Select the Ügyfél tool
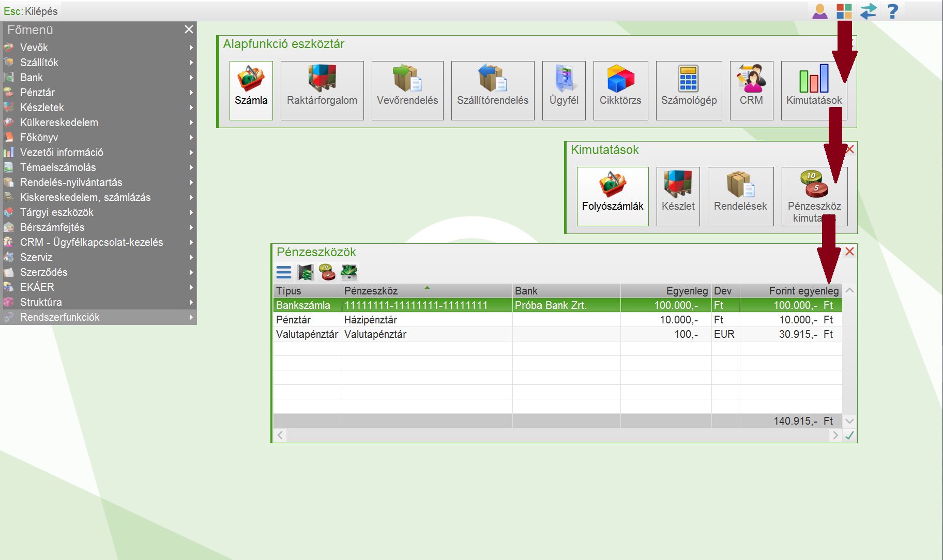Viewport: 943px width, 560px height. [564, 90]
